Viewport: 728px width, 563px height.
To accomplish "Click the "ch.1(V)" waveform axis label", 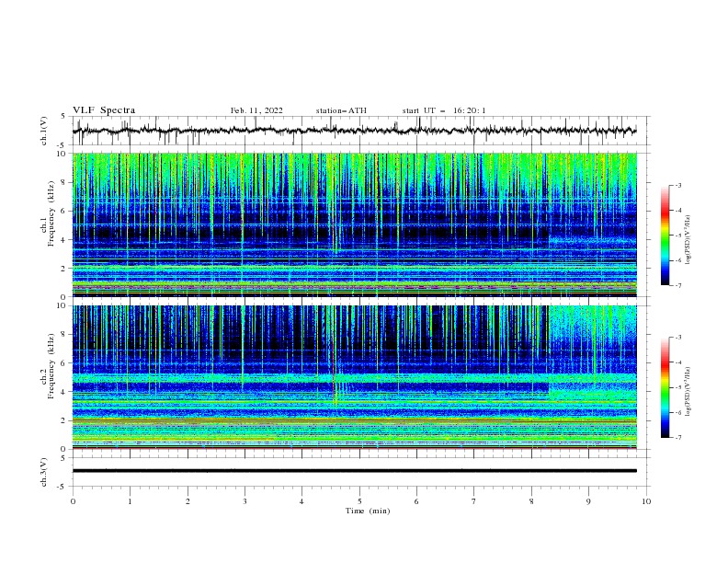I will tap(44, 131).
